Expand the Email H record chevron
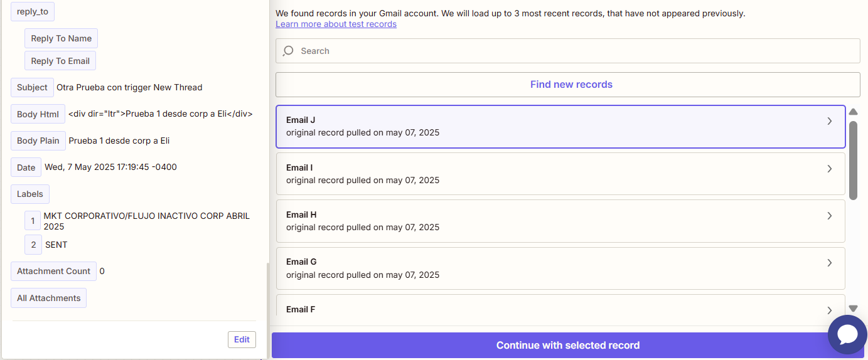The image size is (868, 360). [x=830, y=216]
